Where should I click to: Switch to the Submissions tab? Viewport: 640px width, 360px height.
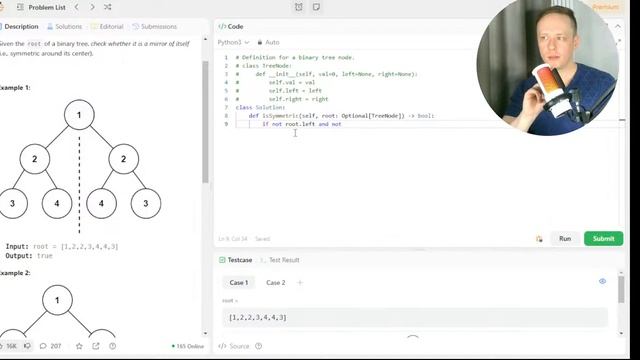pos(154,27)
